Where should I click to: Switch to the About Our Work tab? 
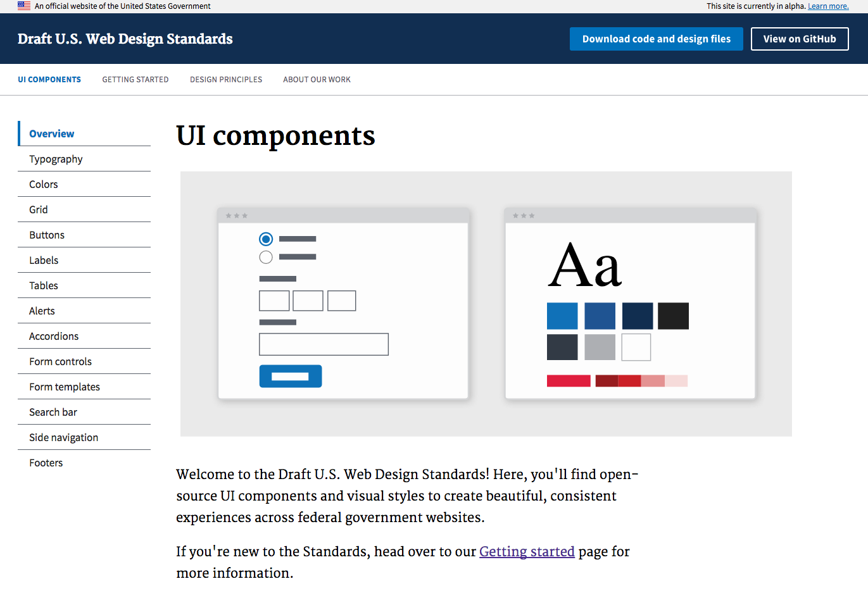(317, 80)
